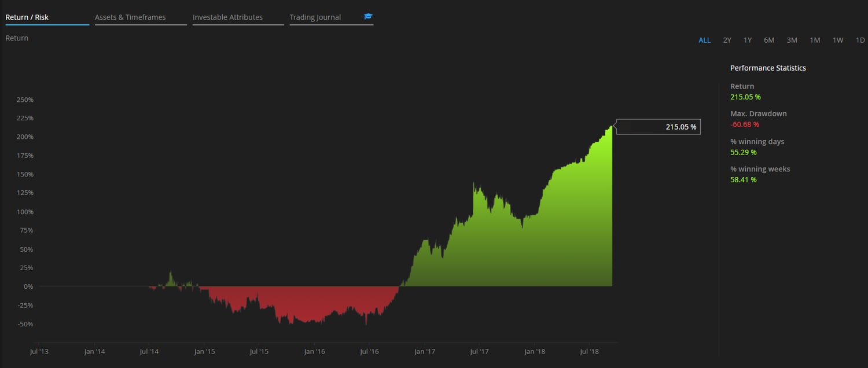Switch to the Trading Journal tab
This screenshot has height=368, width=868.
pos(315,17)
